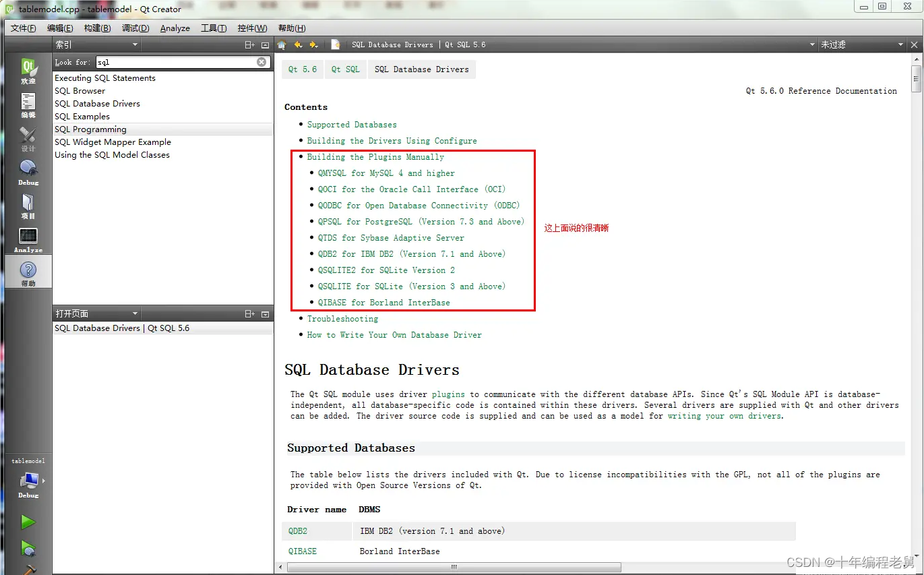
Task: Click the plugins link in the intro paragraph
Action: coord(448,394)
